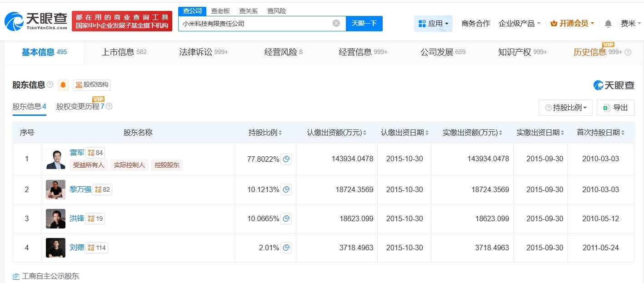
Task: Click the bell alert icon beside 股东信息
Action: coord(63,85)
